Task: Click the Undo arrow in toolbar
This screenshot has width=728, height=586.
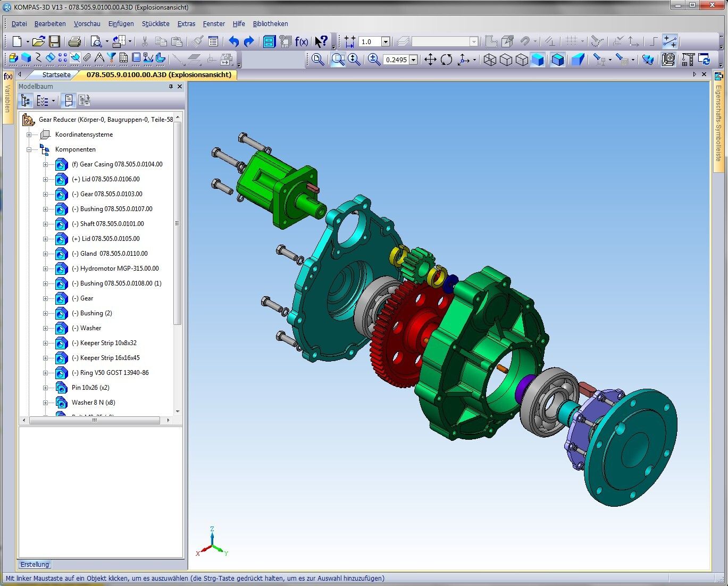Action: 233,41
